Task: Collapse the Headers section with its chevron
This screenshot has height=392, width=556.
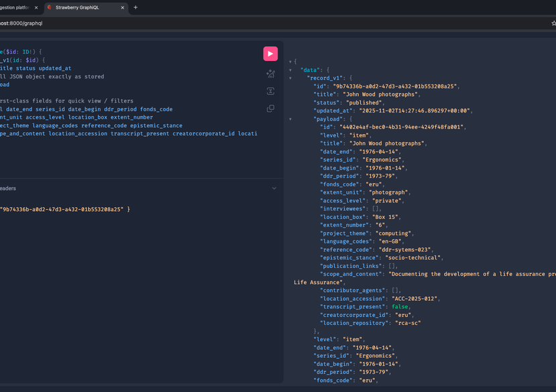Action: click(x=274, y=188)
